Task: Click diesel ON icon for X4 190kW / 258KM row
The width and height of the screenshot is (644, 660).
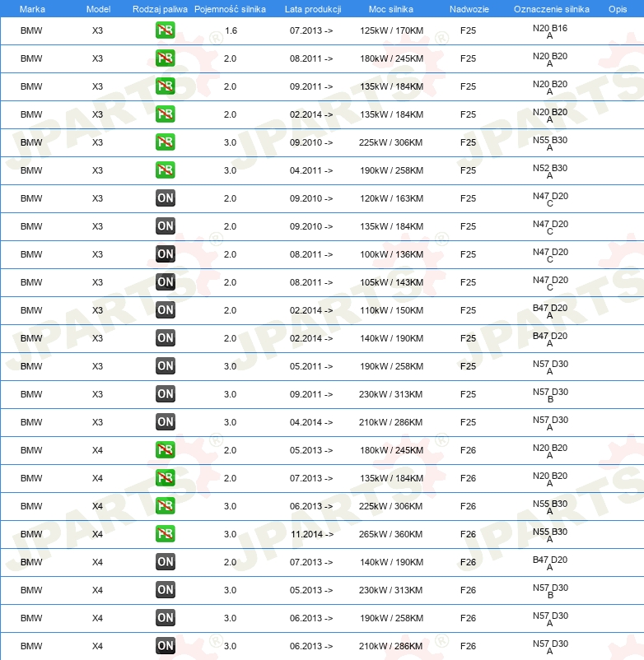Action: click(x=165, y=618)
